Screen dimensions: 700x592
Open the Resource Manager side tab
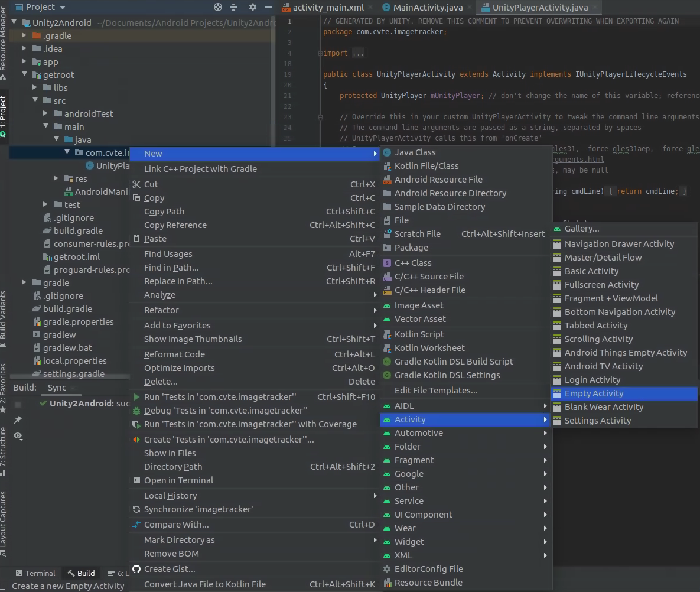(4, 43)
